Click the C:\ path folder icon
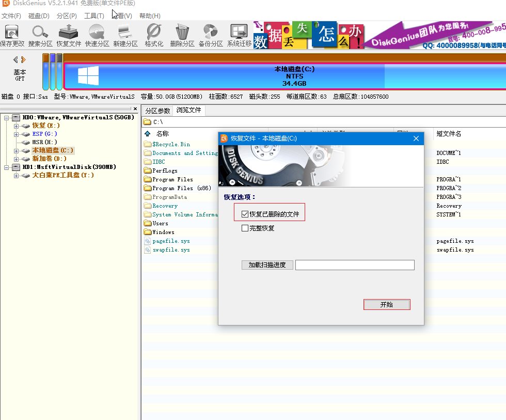506x420 pixels. click(x=147, y=122)
